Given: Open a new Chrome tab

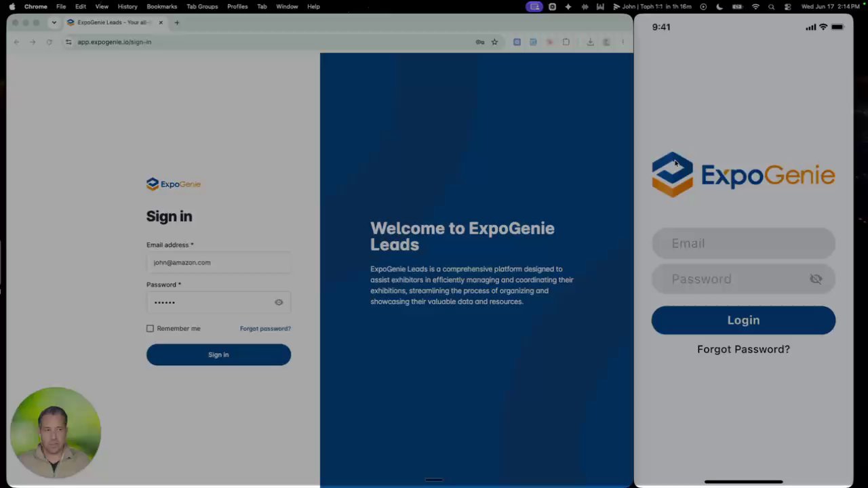Looking at the screenshot, I should [177, 22].
